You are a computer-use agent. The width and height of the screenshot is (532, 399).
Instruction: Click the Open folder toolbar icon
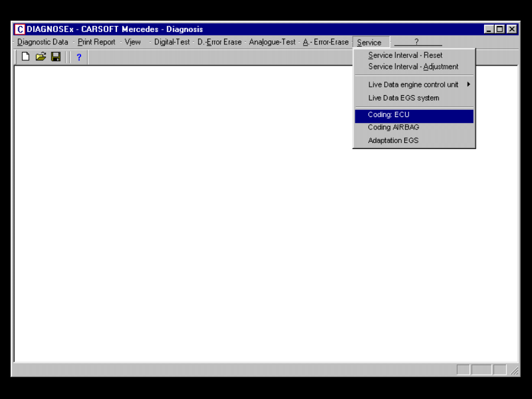coord(40,57)
